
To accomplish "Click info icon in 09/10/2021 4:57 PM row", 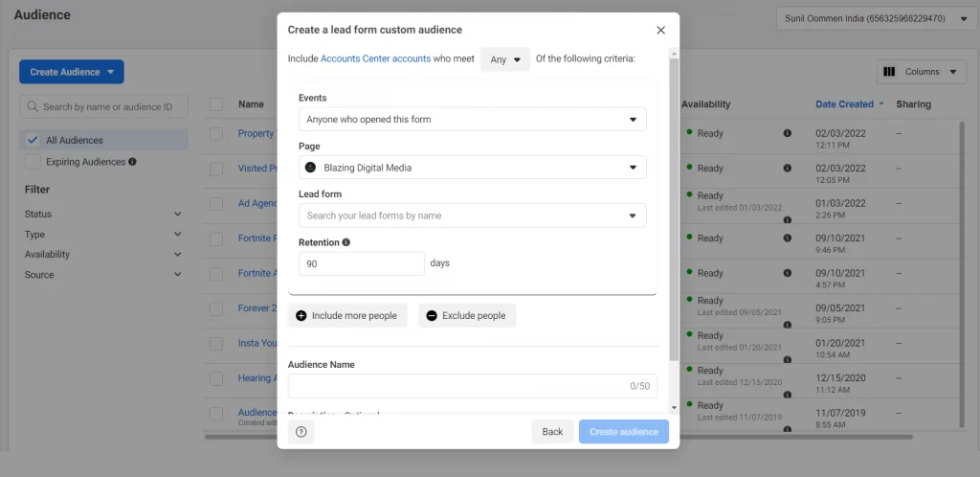I will coord(787,273).
